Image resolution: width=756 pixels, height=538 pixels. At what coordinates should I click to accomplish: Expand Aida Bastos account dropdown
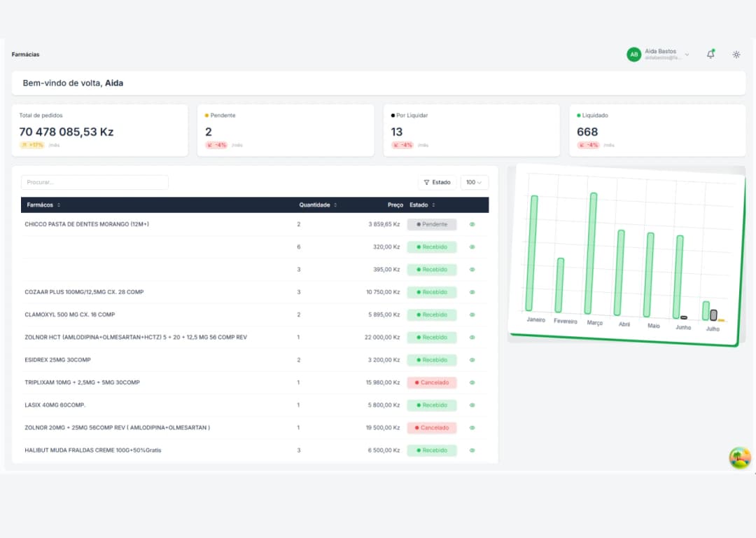click(x=687, y=55)
